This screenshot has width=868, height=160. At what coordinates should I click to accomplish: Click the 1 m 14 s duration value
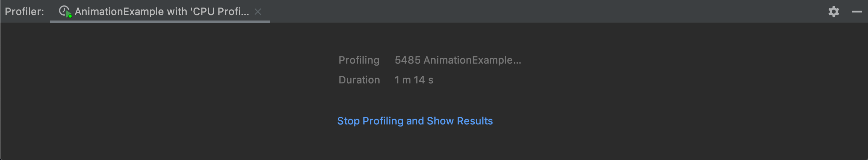coord(414,80)
